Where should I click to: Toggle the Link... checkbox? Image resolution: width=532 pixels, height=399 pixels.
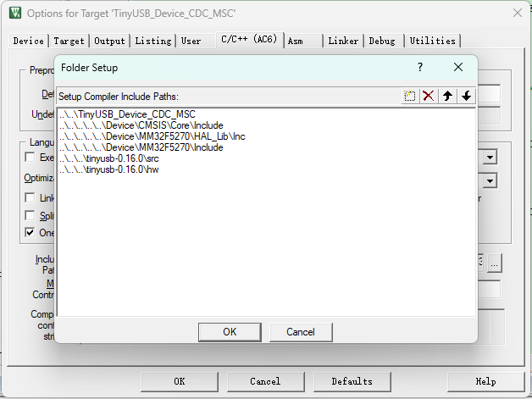[x=30, y=197]
